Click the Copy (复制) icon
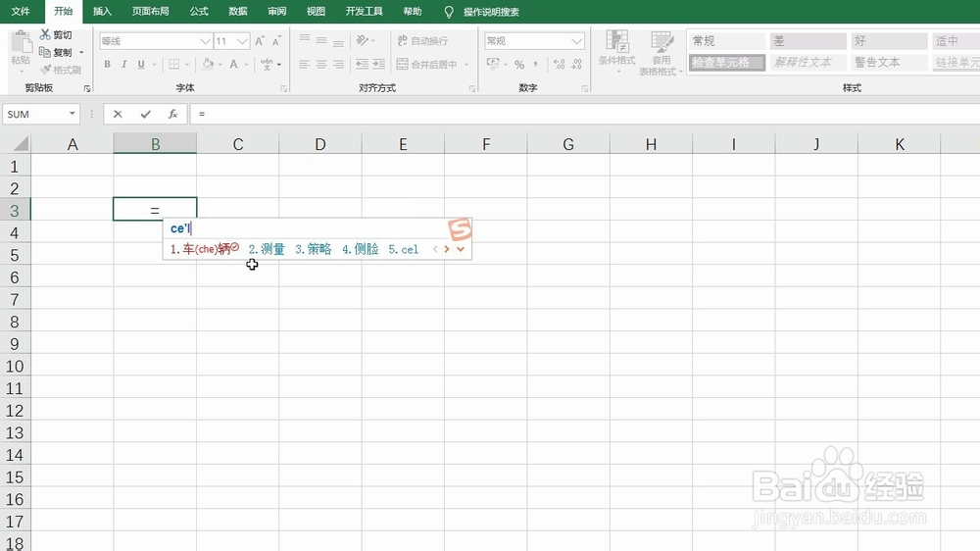The width and height of the screenshot is (980, 551). [x=45, y=52]
